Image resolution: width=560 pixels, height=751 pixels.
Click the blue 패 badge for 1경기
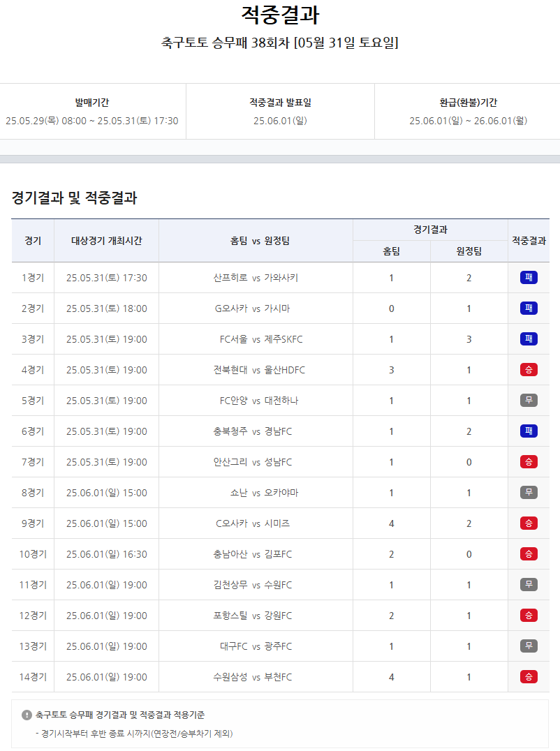coord(529,278)
